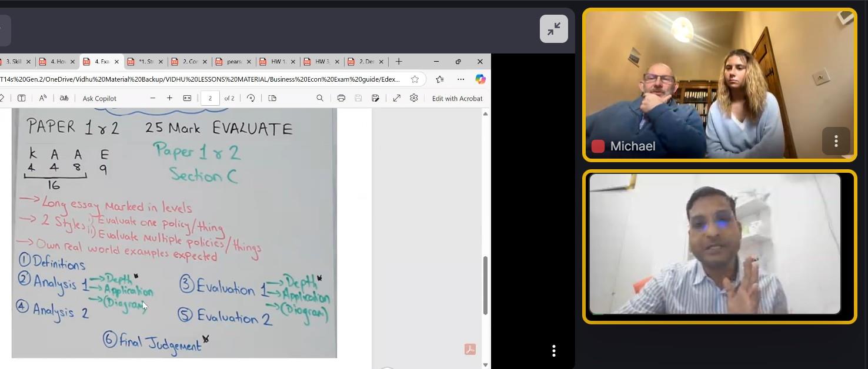Click the PDF vertical scrollbar thumb

point(485,285)
